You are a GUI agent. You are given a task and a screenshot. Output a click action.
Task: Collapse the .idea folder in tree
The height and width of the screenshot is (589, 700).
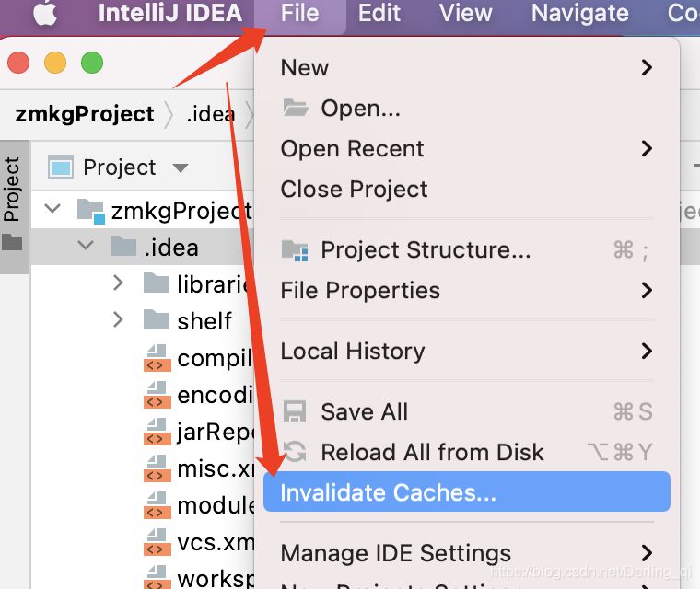[x=86, y=247]
